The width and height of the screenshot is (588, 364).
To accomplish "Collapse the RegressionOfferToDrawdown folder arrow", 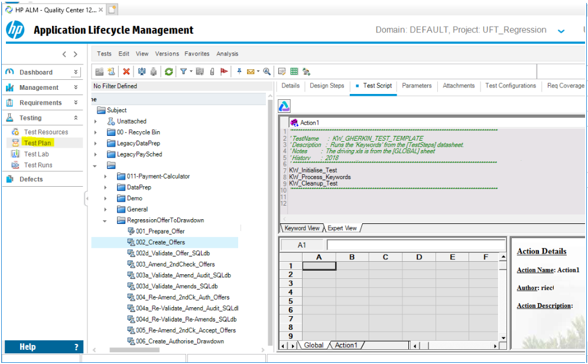I will 105,220.
